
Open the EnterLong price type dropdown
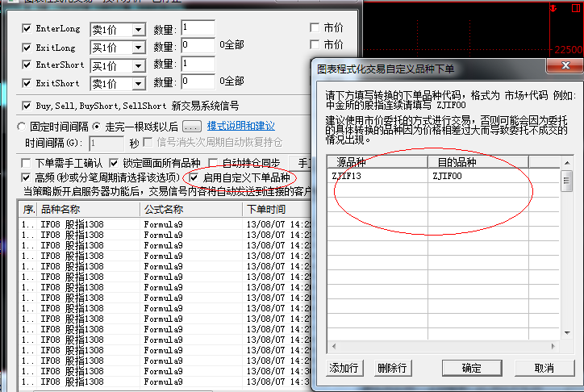coord(138,29)
